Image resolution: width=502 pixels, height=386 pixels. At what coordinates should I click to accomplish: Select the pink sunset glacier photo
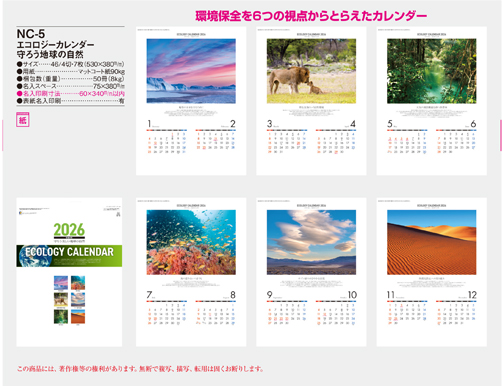pyautogui.click(x=191, y=71)
